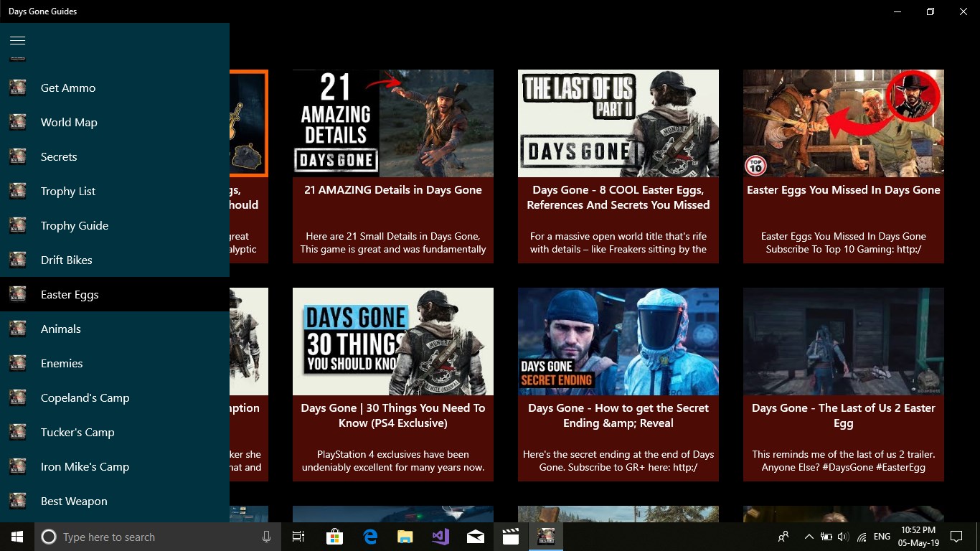This screenshot has height=551, width=980.
Task: Click the icon beside World Map
Action: (18, 123)
